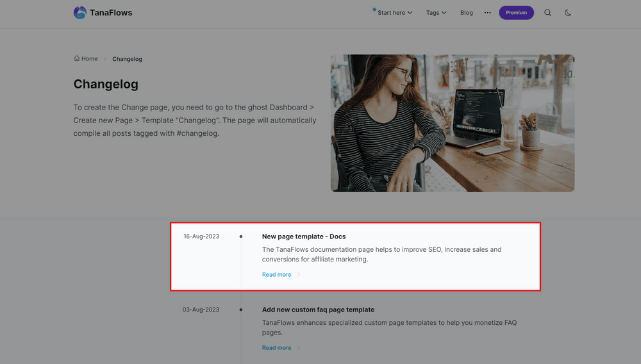The image size is (641, 364).
Task: Go to the Blog menu item
Action: (x=467, y=13)
